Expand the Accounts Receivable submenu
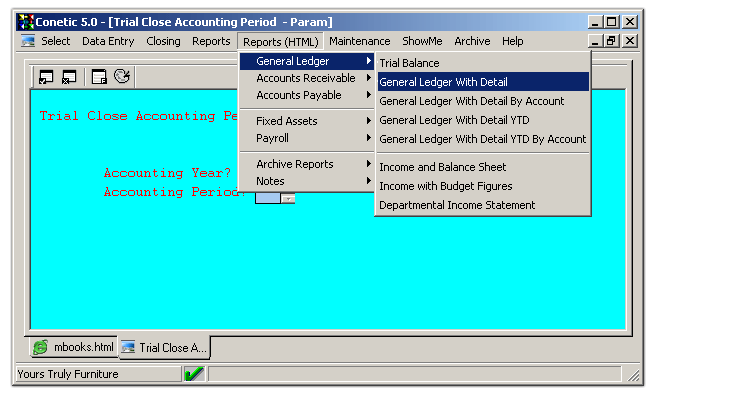 pyautogui.click(x=306, y=79)
